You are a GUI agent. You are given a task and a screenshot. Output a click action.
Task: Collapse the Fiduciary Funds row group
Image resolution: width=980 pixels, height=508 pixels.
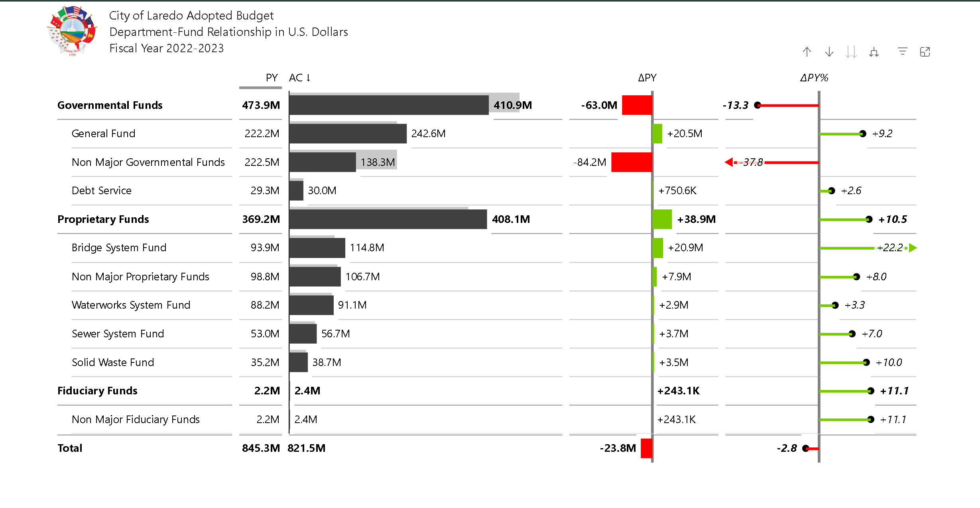(97, 391)
